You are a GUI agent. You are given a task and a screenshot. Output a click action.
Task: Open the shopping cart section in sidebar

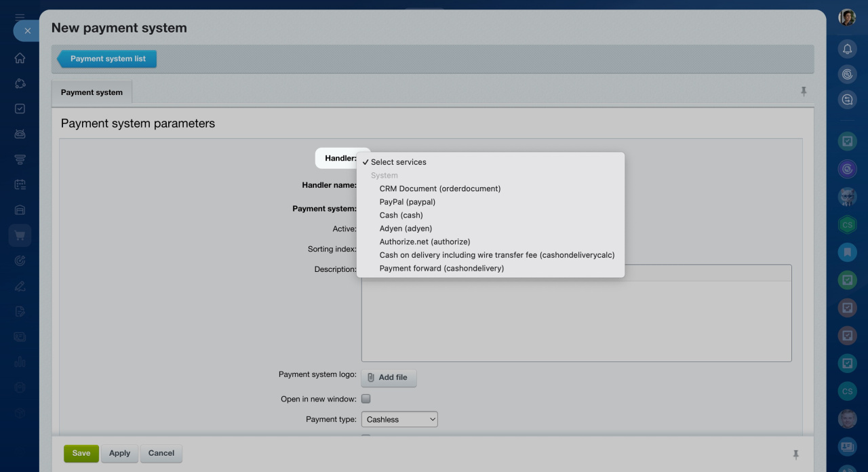pos(20,235)
